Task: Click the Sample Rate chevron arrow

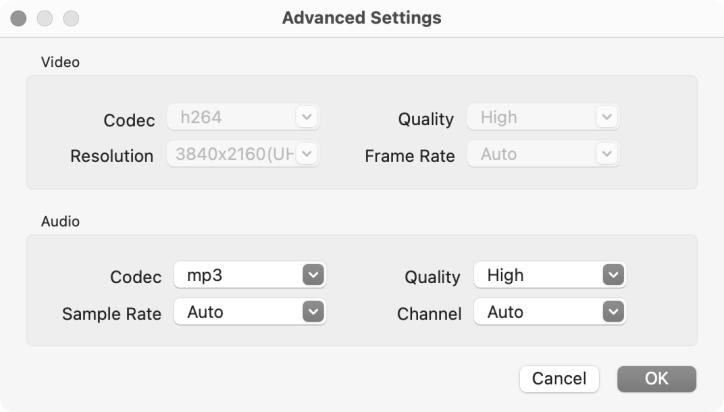Action: pos(313,312)
